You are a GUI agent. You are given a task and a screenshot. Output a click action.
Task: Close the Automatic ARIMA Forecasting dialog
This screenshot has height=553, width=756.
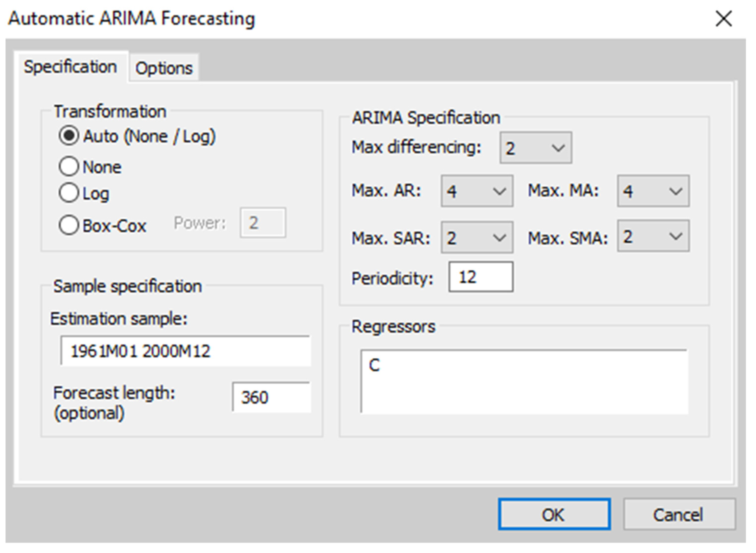(x=724, y=19)
